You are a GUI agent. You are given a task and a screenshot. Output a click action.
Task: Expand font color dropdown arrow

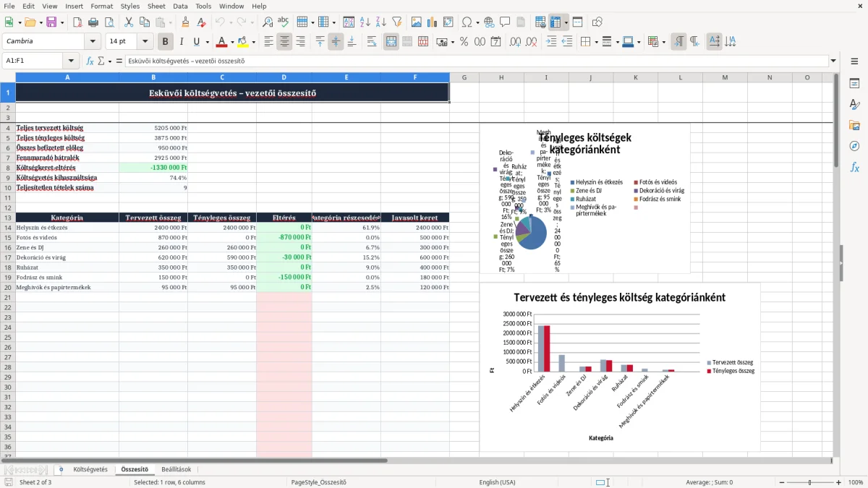pos(231,42)
